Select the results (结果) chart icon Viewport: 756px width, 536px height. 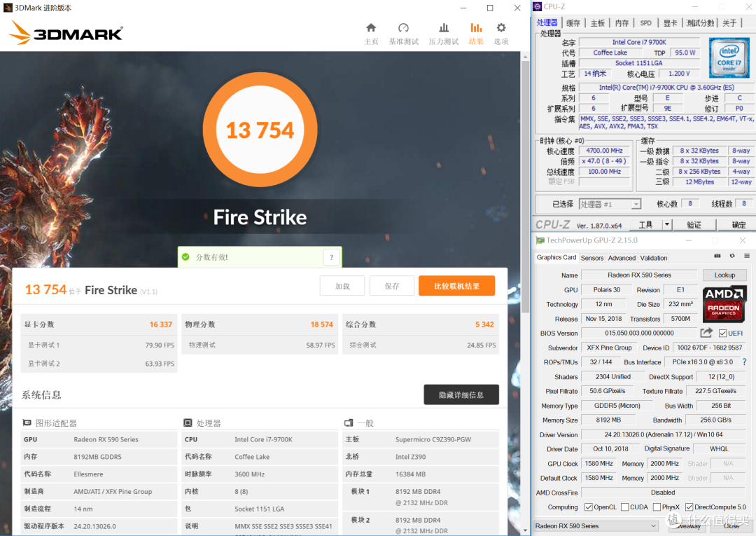[476, 28]
